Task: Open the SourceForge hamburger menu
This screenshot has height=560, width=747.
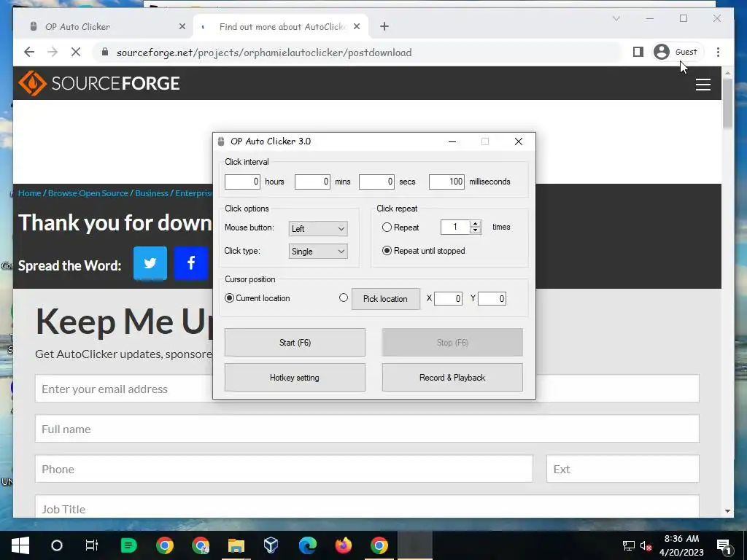Action: pyautogui.click(x=703, y=85)
